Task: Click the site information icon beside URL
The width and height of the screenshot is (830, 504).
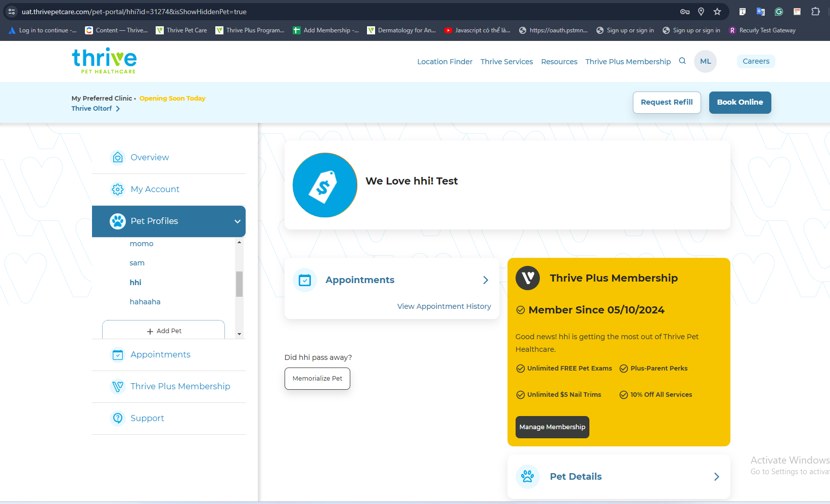Action: [x=12, y=12]
